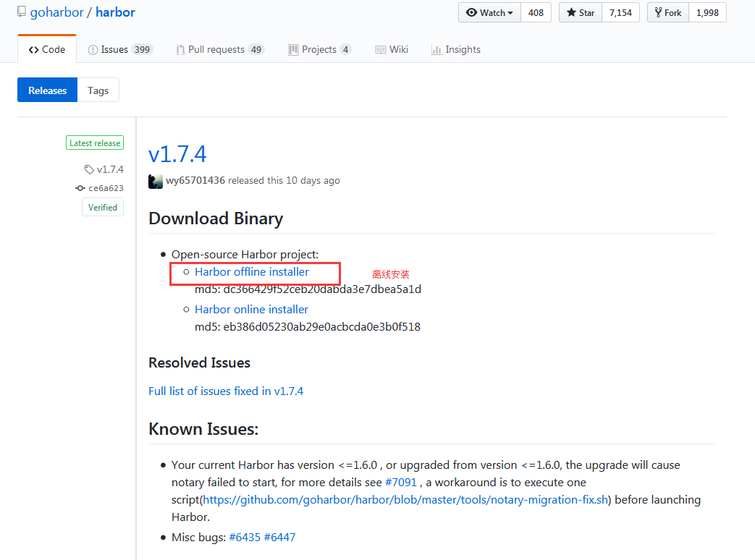Viewport: 755px width, 560px height.
Task: Open the Pull requests tab
Action: [x=220, y=49]
